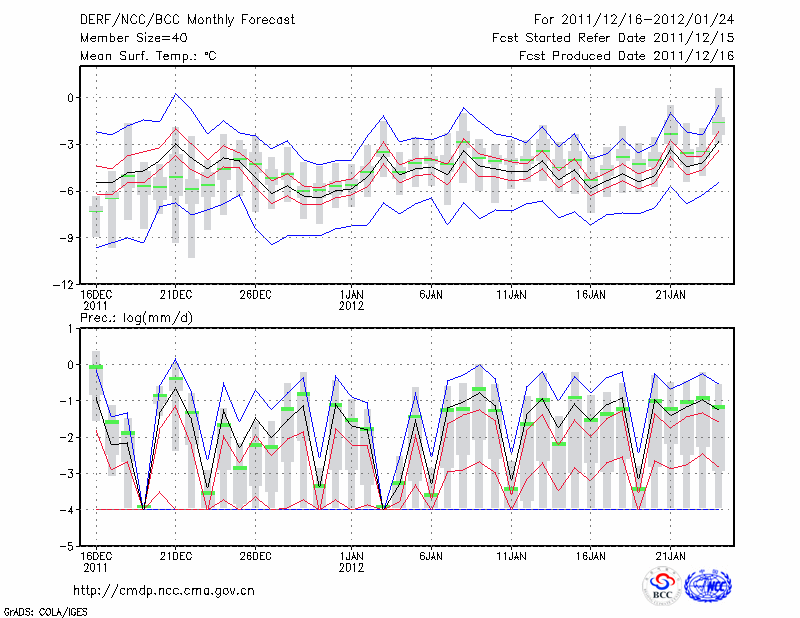Click 11JAN on the temperature chart axis
This screenshot has height=618, width=800.
[x=512, y=295]
